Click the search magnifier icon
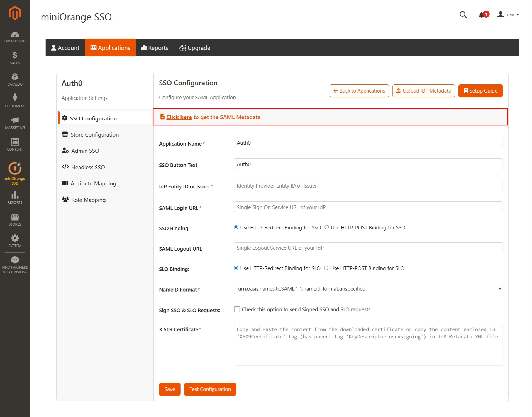Viewport: 532px width, 417px height. coord(463,15)
